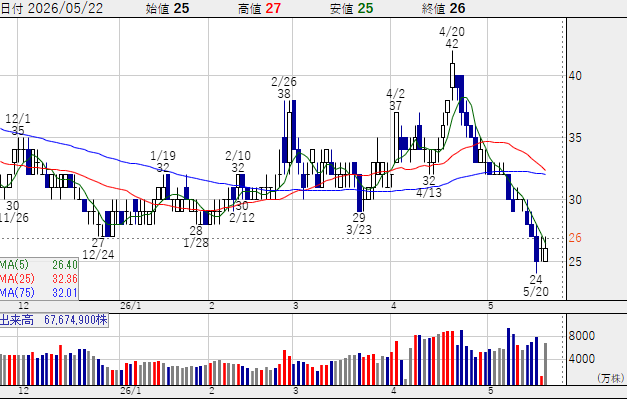The height and width of the screenshot is (399, 627).
Task: Click the 25 price axis label
Action: (575, 262)
